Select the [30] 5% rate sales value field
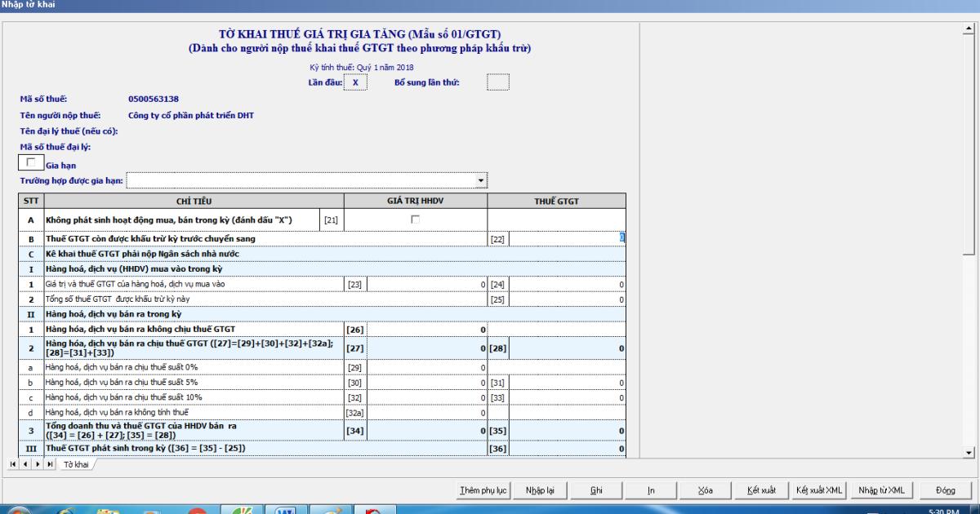This screenshot has height=514, width=980. pos(428,382)
